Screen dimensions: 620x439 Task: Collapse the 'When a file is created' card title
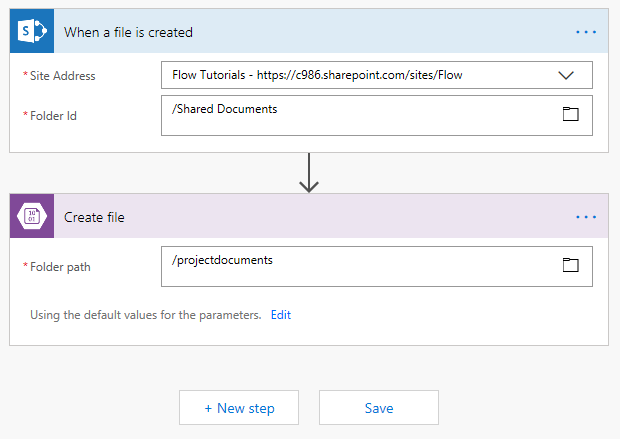tap(129, 32)
